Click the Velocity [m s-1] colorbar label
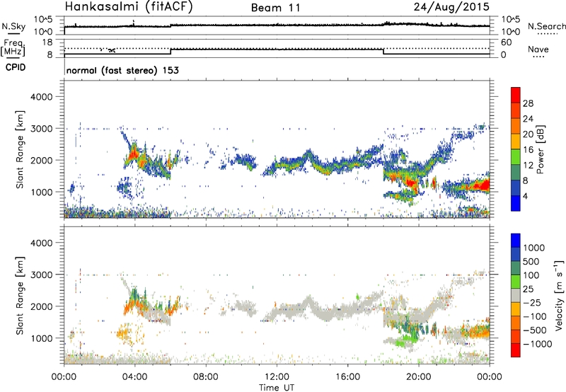This screenshot has height=392, width=566. [558, 295]
